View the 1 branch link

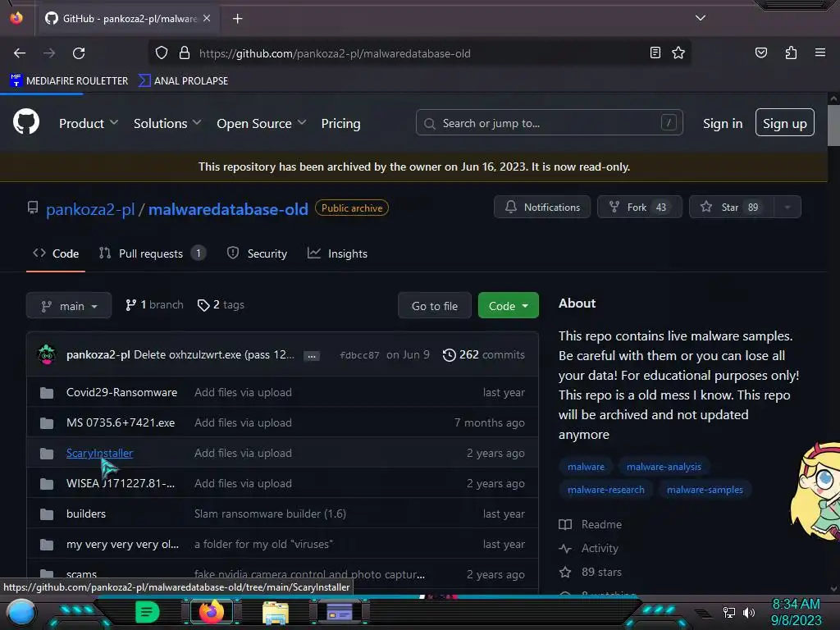coord(154,305)
